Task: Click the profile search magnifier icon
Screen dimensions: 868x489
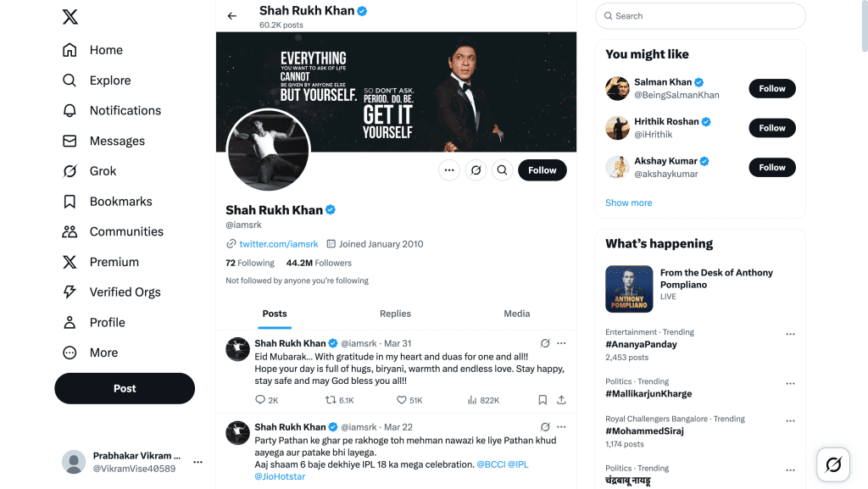Action: 503,170
